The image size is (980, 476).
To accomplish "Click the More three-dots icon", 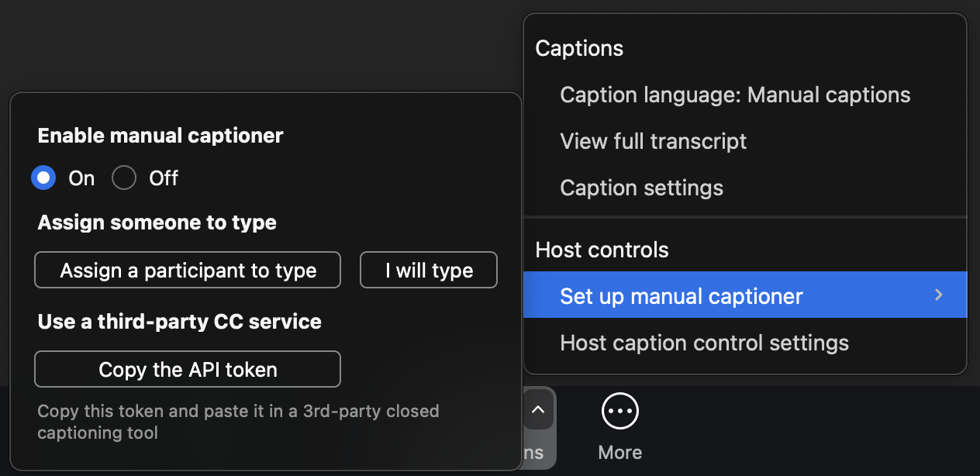I will tap(620, 412).
